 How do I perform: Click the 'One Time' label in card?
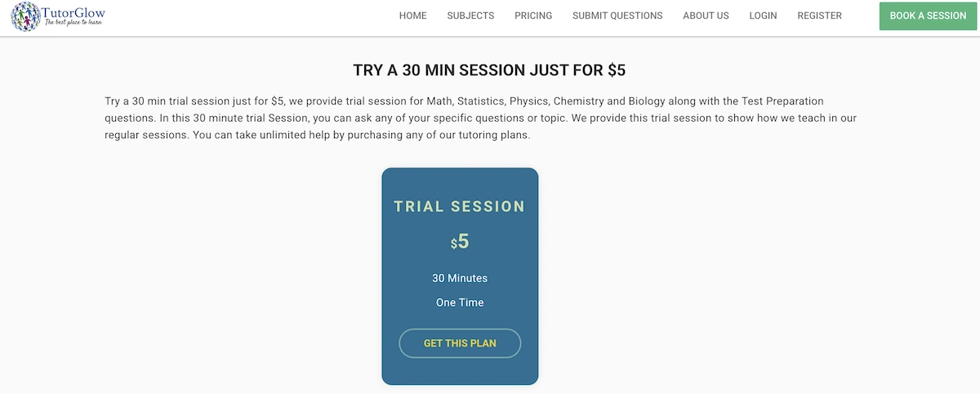coord(460,302)
